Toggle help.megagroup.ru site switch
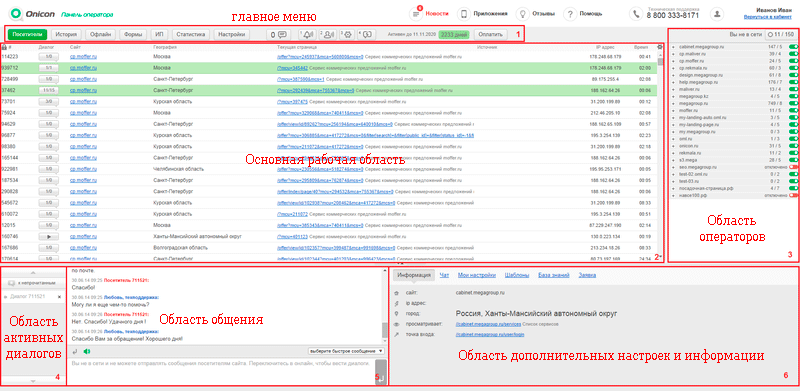This screenshot has height=391, width=800. [793, 82]
